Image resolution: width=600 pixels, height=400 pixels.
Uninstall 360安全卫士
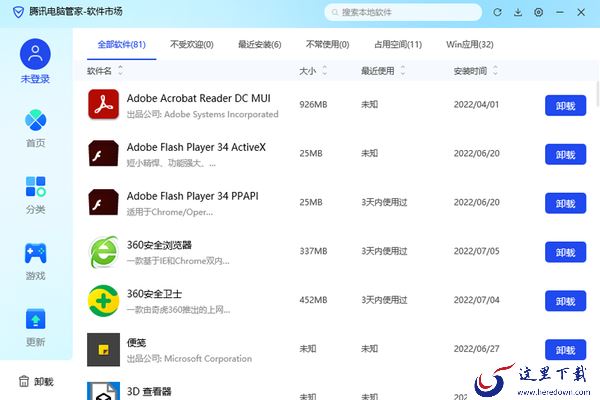566,301
